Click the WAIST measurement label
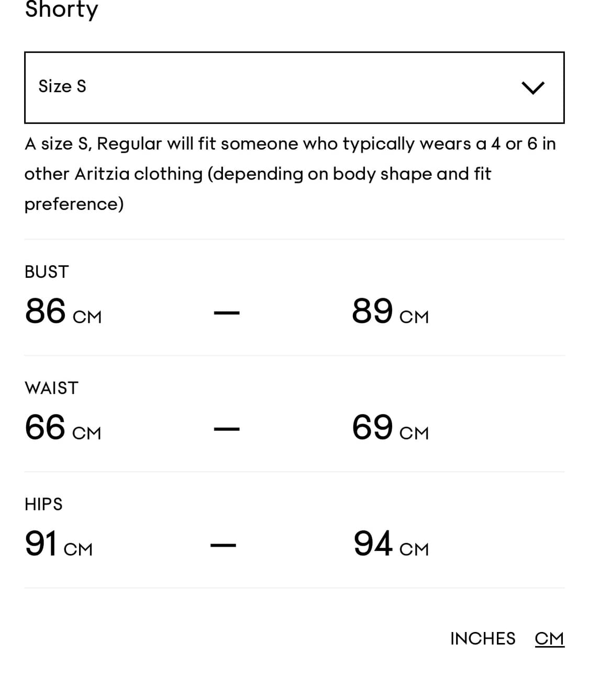The height and width of the screenshot is (700, 589). [x=51, y=388]
